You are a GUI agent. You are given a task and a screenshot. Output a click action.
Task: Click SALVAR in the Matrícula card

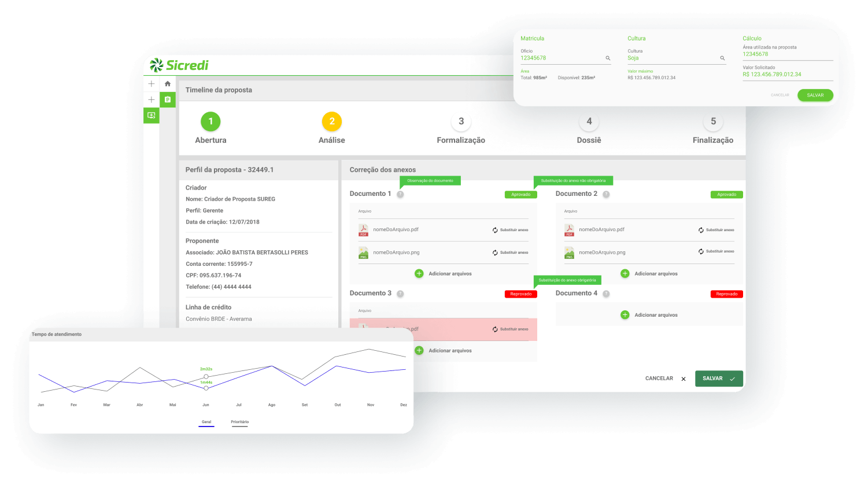click(815, 95)
